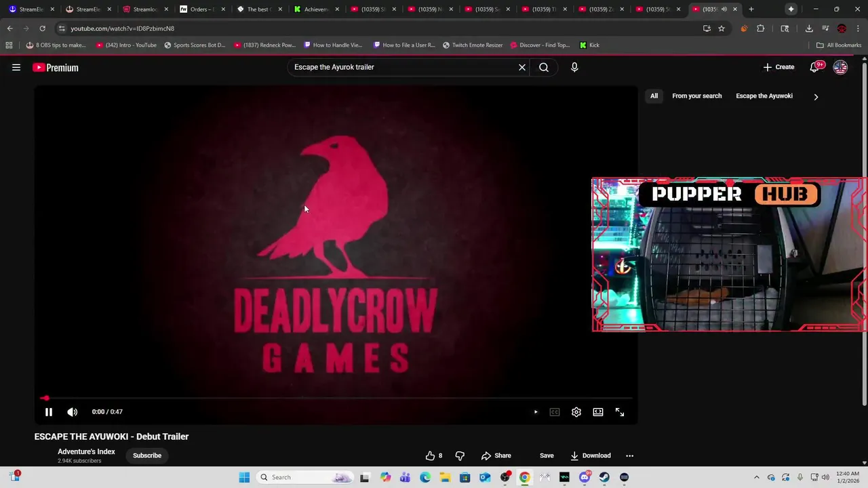Screen dimensions: 868x488
Task: Clear the search box with the X
Action: click(x=522, y=67)
